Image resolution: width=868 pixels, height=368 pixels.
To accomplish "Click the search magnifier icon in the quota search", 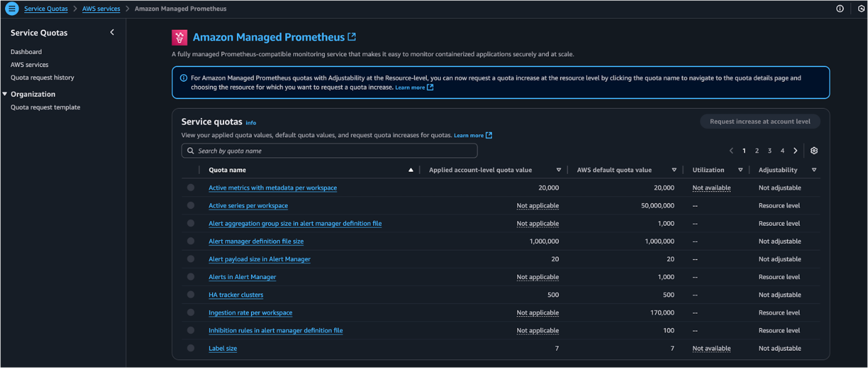I will coord(191,151).
